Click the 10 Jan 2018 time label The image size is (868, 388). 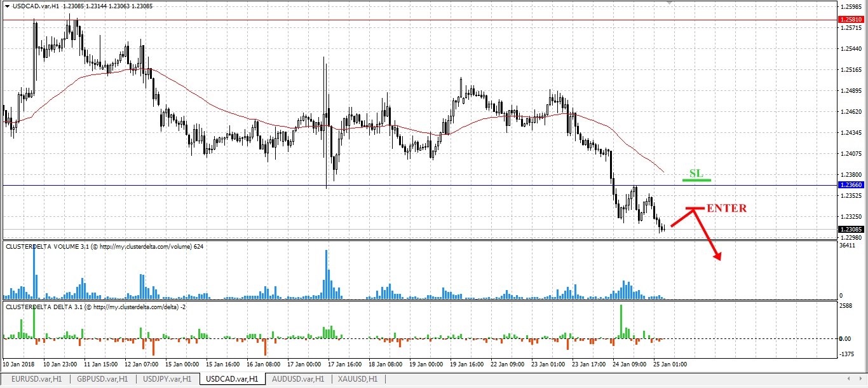coord(19,364)
